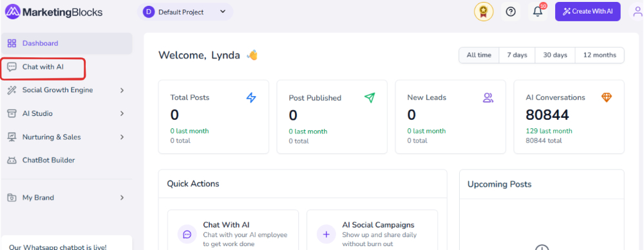Screen dimensions: 644x250
Task: Click the Post Published paper plane icon
Action: [370, 97]
